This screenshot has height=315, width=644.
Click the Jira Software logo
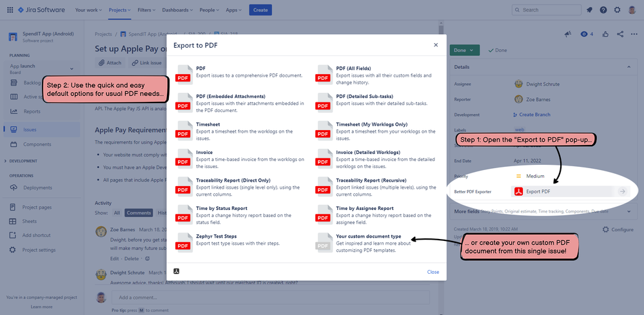tap(41, 10)
